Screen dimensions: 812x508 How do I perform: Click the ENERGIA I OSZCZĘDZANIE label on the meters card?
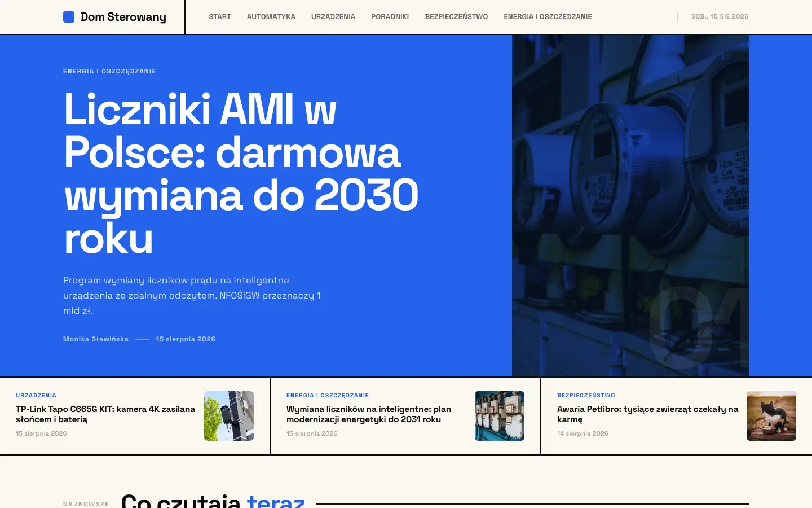(x=328, y=395)
